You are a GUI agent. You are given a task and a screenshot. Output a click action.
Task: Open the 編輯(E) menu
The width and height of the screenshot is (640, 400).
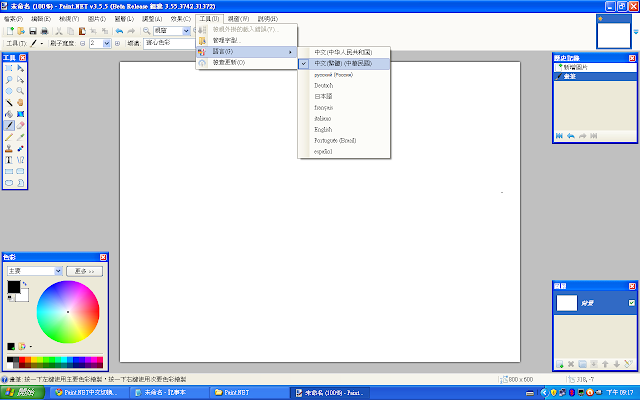pyautogui.click(x=41, y=19)
